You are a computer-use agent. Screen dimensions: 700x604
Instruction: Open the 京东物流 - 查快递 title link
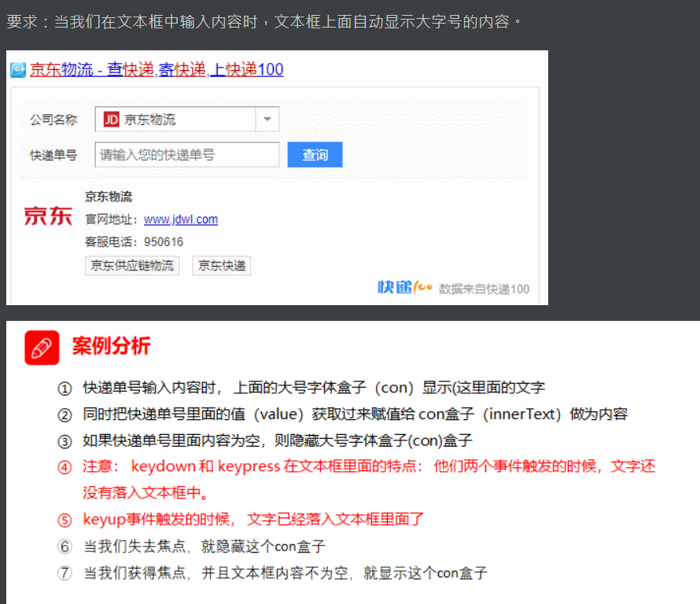[157, 70]
